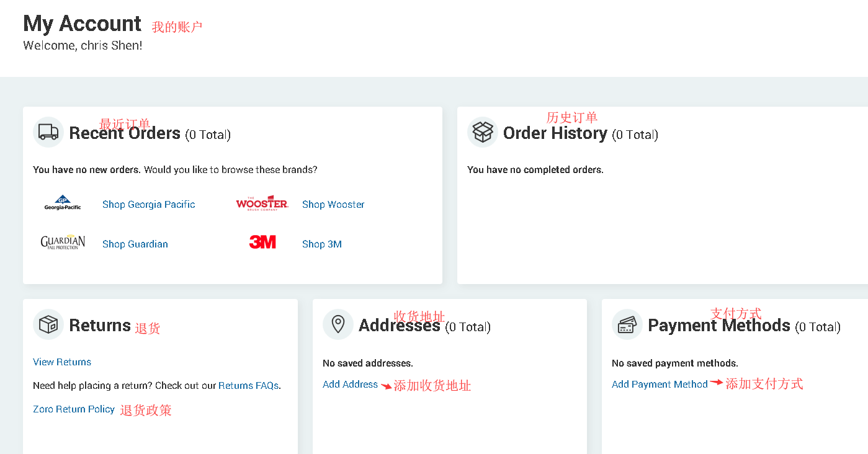The width and height of the screenshot is (868, 454).
Task: Open the Returns FAQs link
Action: point(248,386)
